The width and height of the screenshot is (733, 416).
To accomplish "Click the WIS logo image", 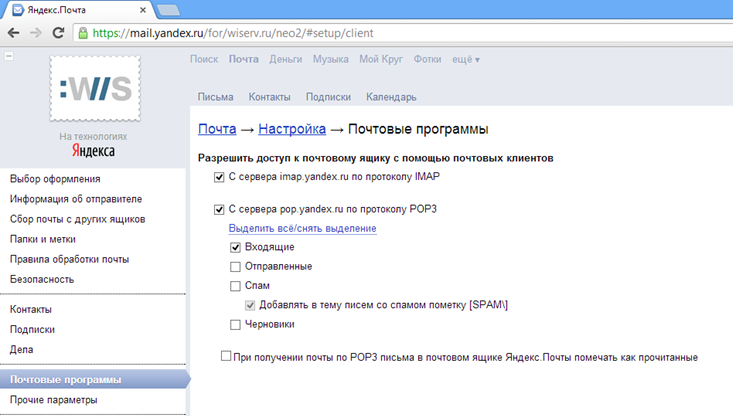I will [94, 89].
